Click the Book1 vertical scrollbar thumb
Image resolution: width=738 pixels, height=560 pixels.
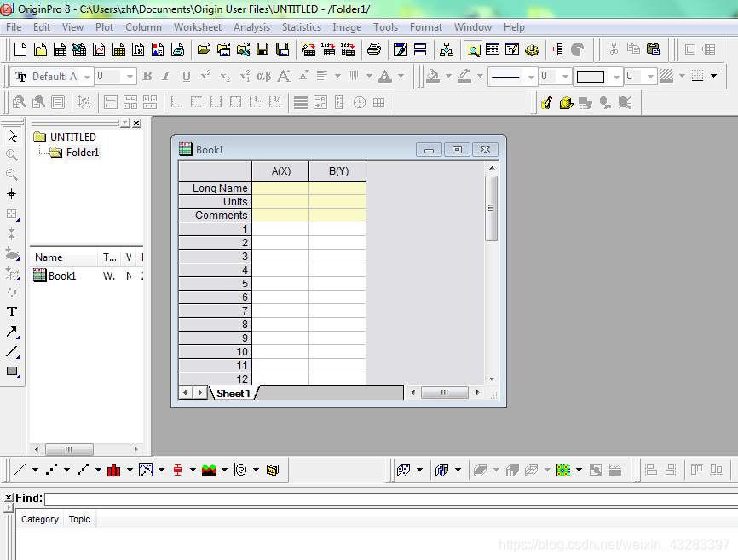[491, 208]
